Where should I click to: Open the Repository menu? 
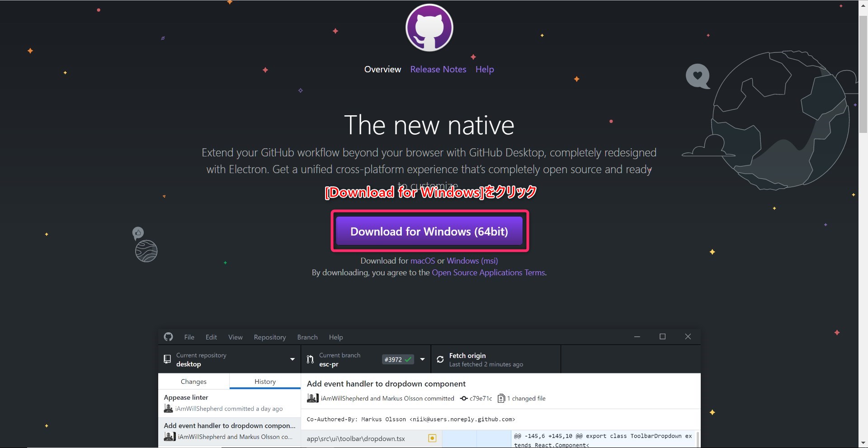pyautogui.click(x=270, y=337)
